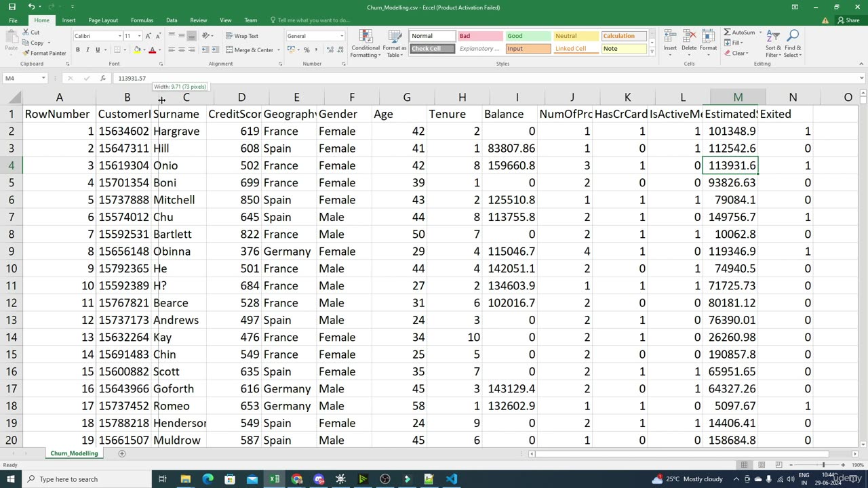Click the Borders icon
Image resolution: width=868 pixels, height=488 pixels.
pos(117,49)
